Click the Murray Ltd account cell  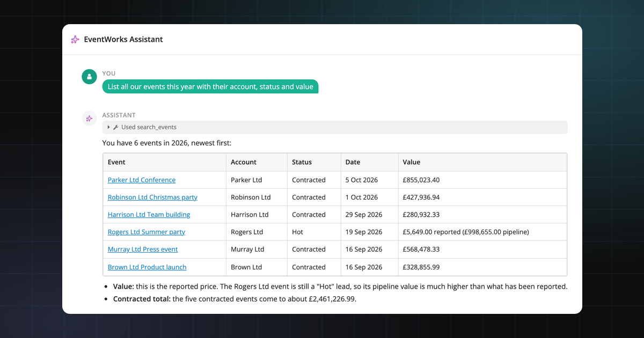[257, 249]
